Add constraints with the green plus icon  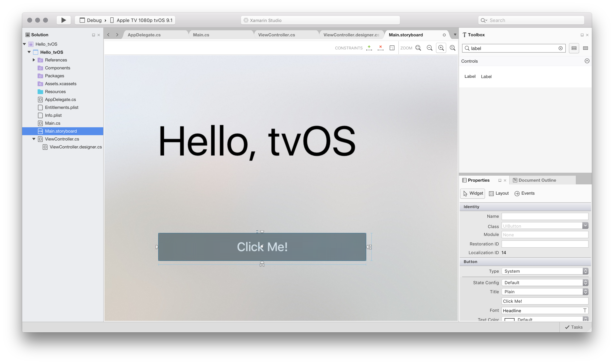[x=369, y=48]
